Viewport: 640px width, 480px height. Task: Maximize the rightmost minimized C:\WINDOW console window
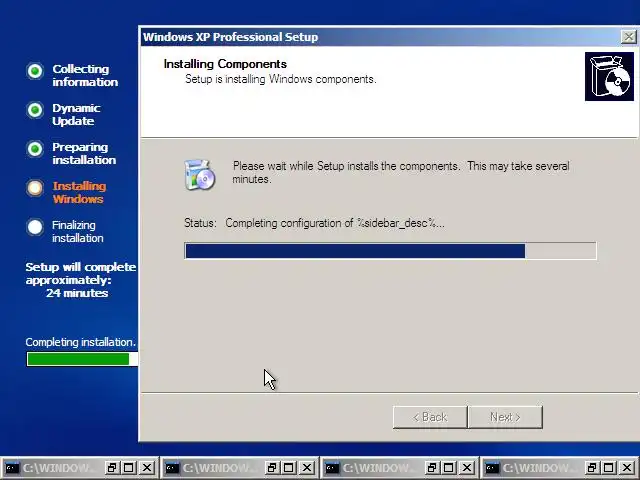pyautogui.click(x=609, y=468)
